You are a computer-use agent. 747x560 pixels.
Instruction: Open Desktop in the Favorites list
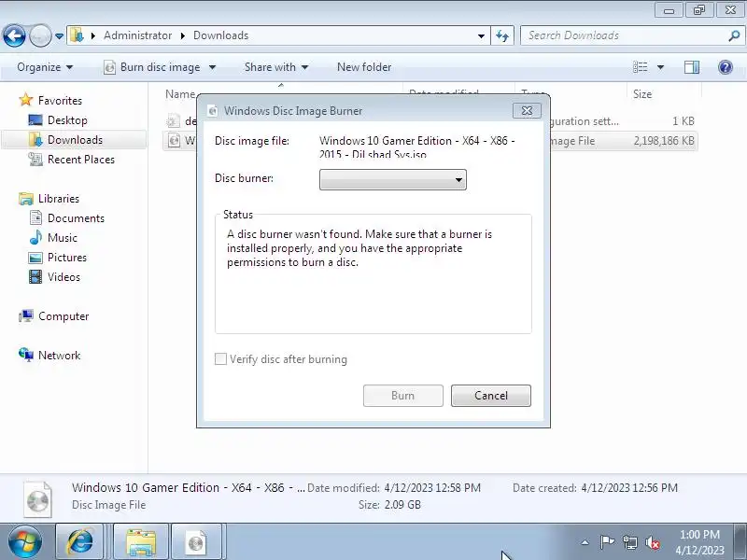(x=67, y=120)
